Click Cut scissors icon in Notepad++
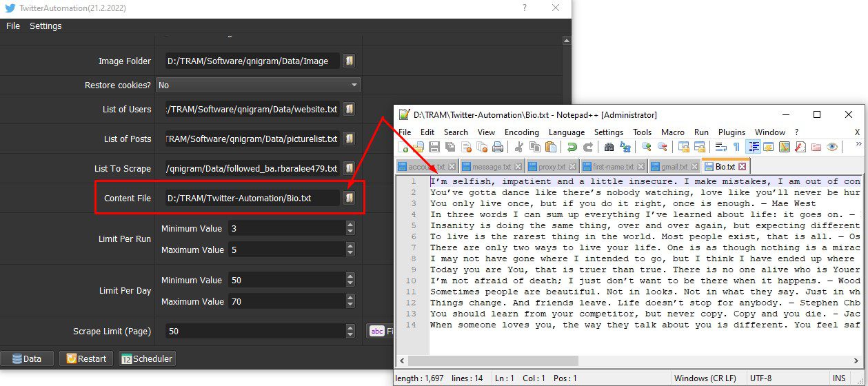 pos(518,147)
